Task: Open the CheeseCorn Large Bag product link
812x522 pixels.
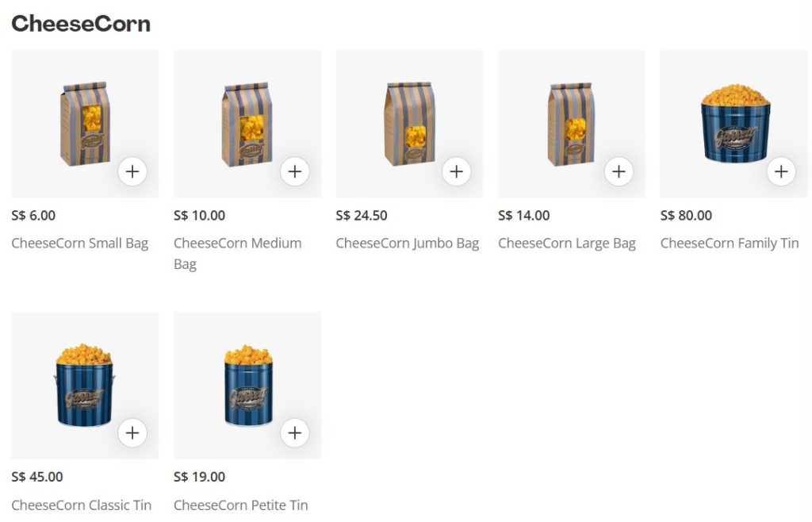Action: point(566,244)
